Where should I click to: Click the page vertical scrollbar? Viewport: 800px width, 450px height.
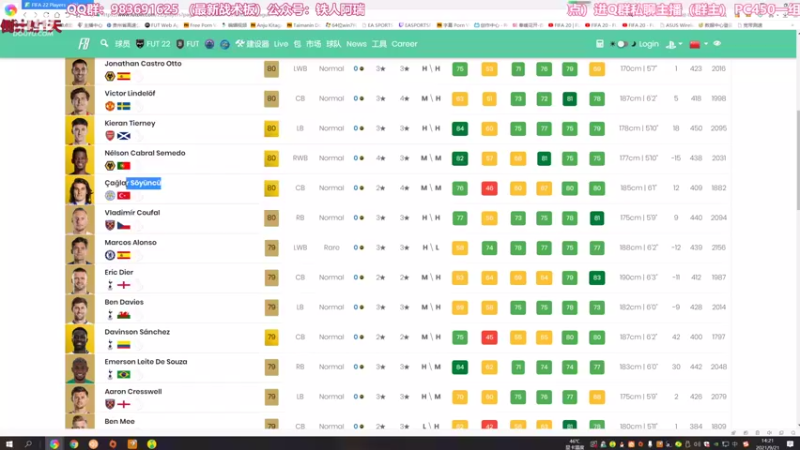pos(797,163)
